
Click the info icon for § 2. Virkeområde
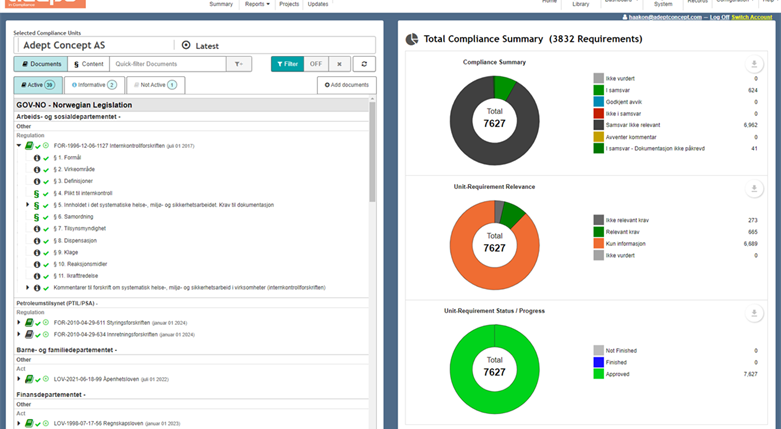[x=37, y=169]
